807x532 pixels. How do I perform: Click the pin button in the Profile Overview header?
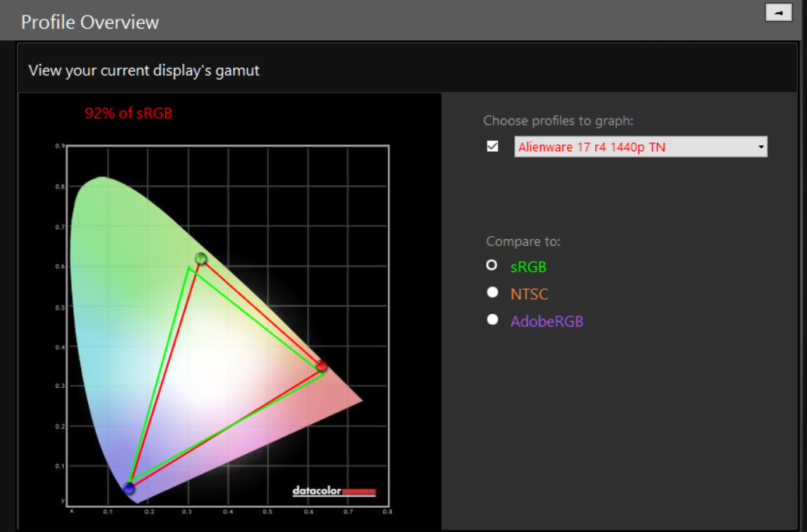[778, 13]
